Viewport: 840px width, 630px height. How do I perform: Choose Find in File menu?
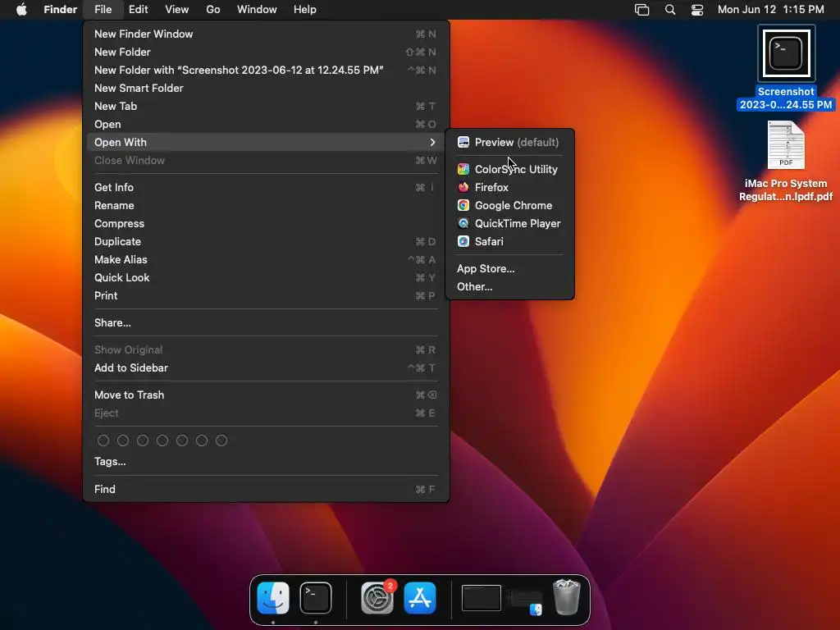tap(266, 489)
